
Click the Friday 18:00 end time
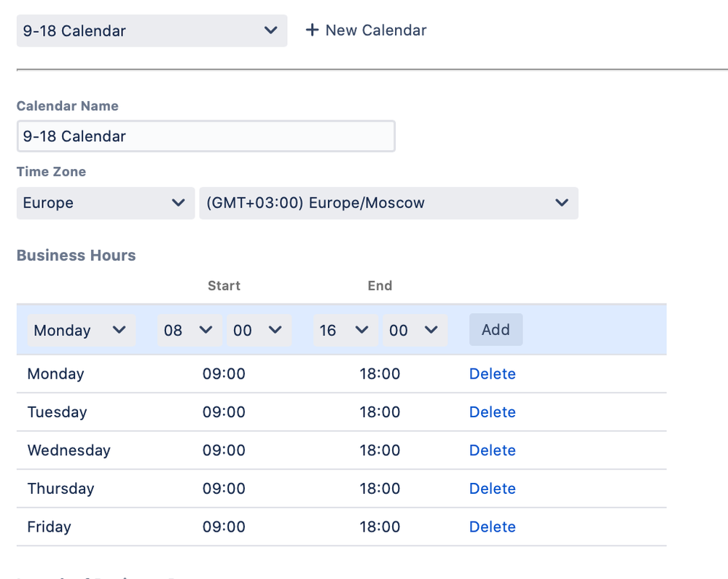[x=380, y=527]
